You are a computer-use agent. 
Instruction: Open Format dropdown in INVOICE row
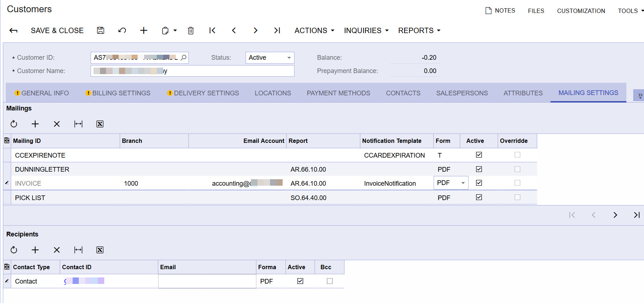click(x=463, y=183)
